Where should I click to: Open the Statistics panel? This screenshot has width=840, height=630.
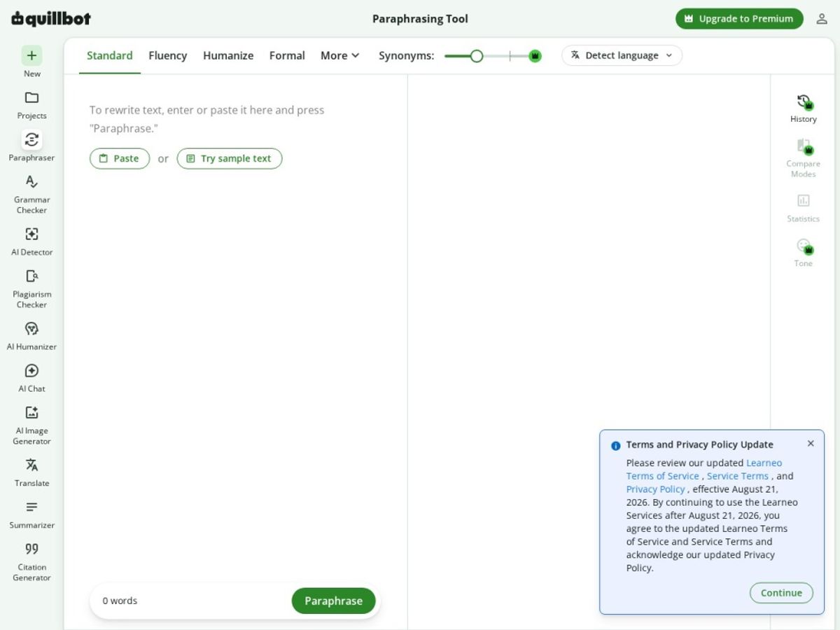pyautogui.click(x=803, y=208)
